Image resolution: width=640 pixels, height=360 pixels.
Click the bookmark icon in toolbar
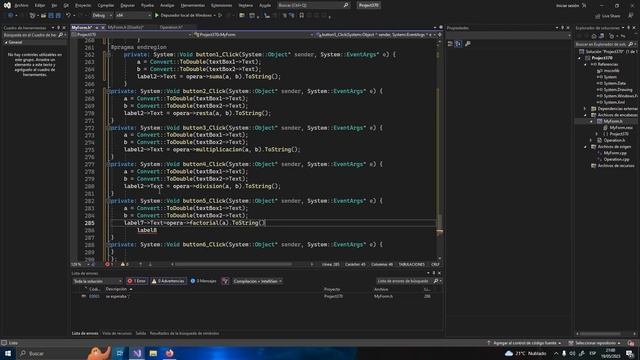click(x=301, y=16)
